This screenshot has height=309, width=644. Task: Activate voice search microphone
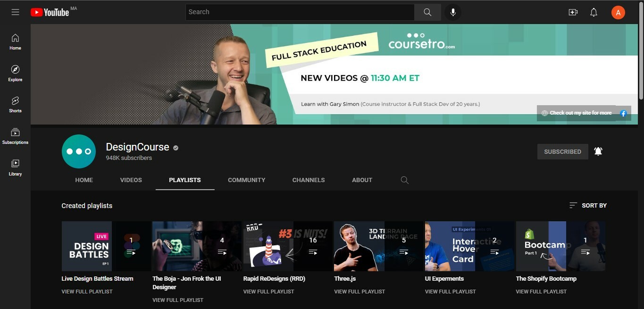453,12
